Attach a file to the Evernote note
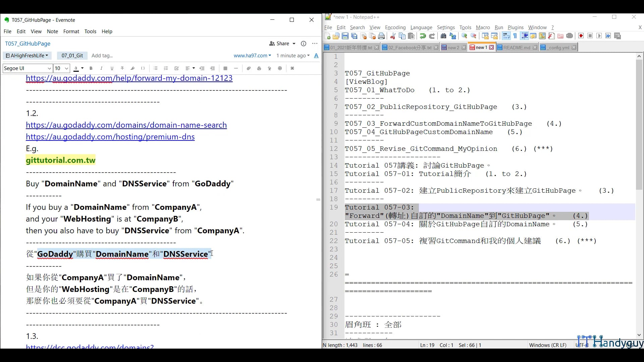This screenshot has width=644, height=362. 249,68
